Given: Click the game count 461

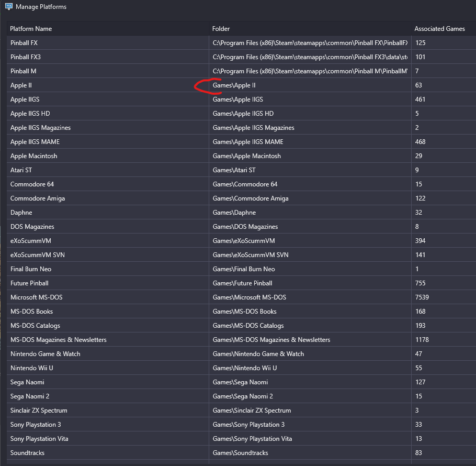Looking at the screenshot, I should [x=420, y=99].
